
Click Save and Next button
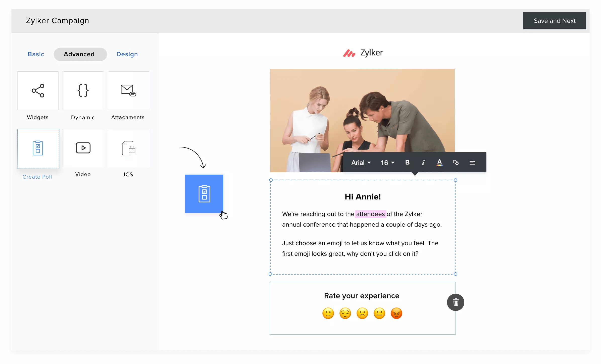(555, 21)
